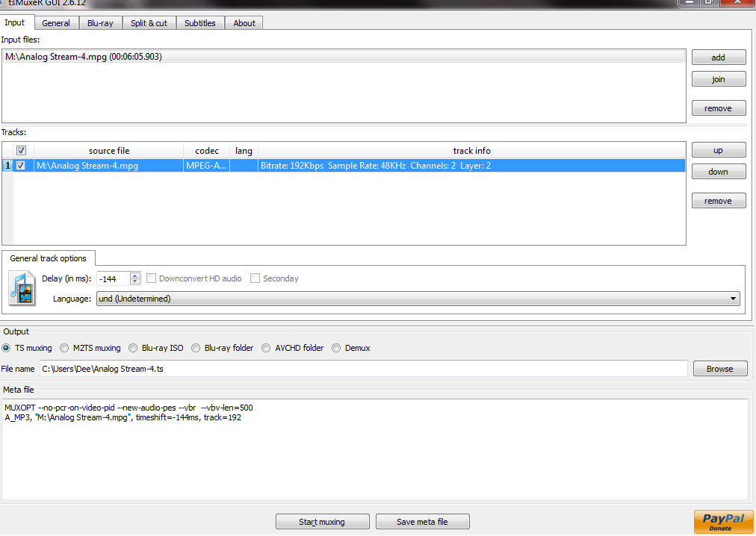Click the output File name field

364,369
